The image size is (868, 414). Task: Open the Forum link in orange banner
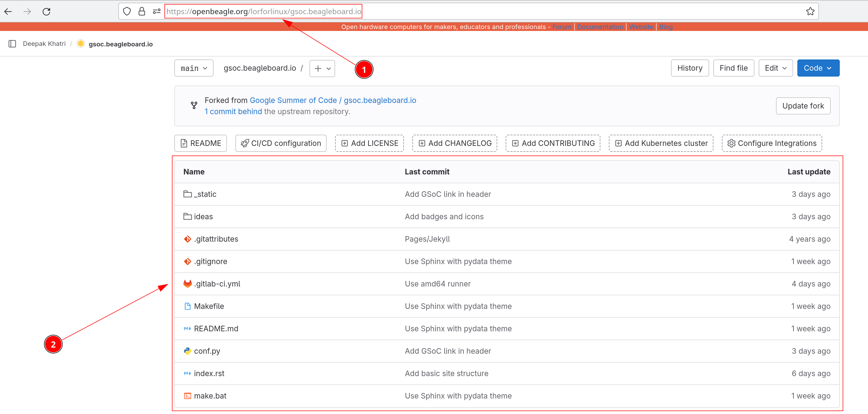(562, 27)
